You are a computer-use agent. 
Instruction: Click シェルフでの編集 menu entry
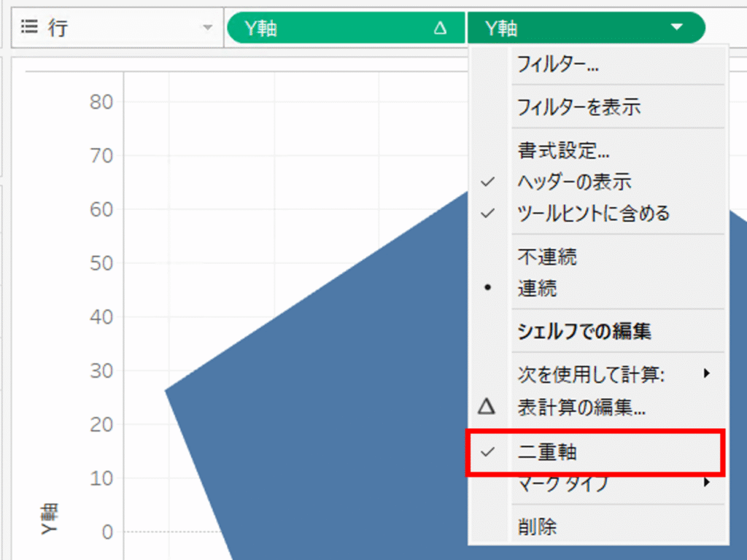tap(584, 332)
